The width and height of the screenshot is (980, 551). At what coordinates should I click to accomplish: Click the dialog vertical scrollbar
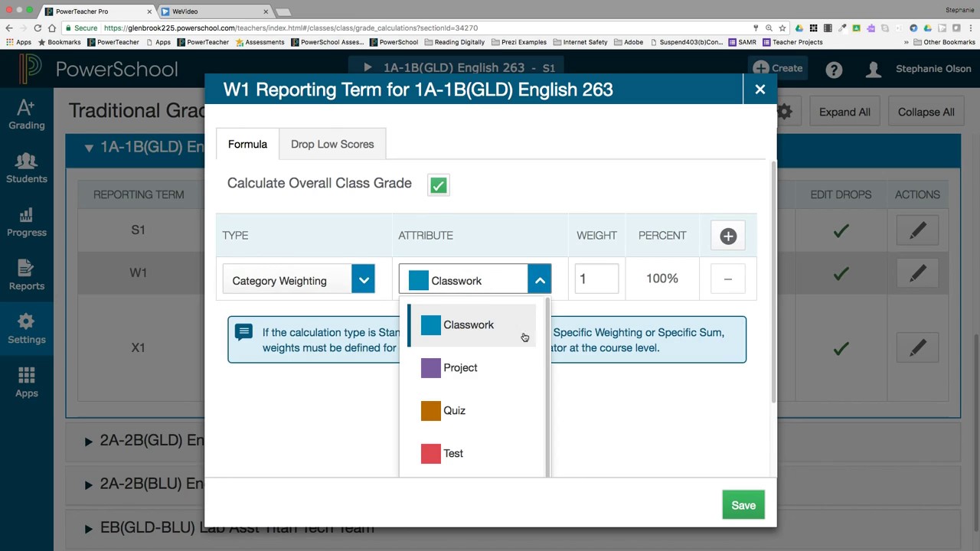[773, 282]
